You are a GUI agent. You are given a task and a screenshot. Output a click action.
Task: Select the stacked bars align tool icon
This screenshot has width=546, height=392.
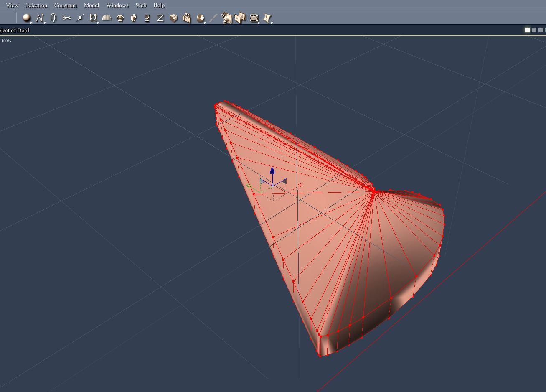[254, 18]
